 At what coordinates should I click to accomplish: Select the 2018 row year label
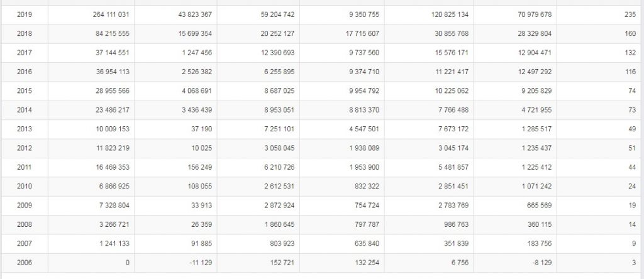25,34
